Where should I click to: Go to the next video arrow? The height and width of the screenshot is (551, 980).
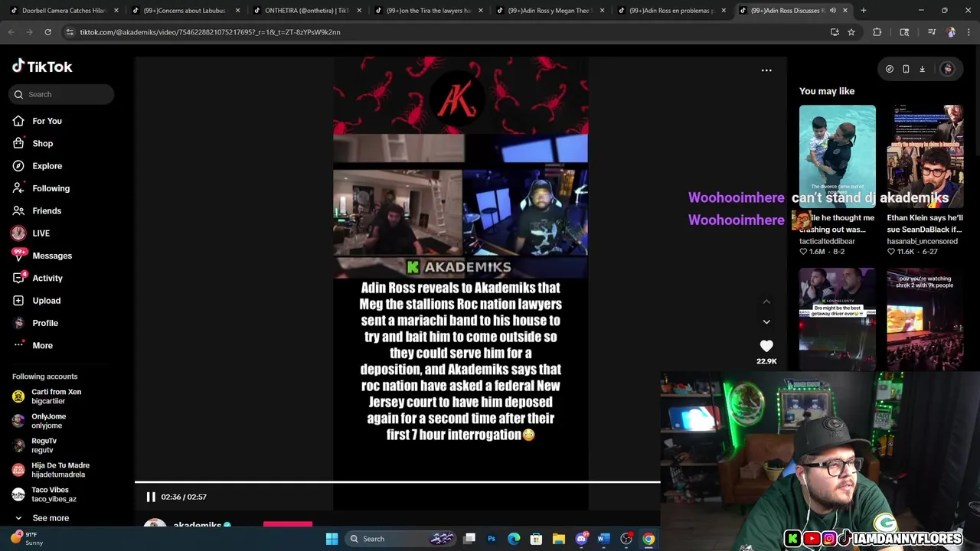pyautogui.click(x=766, y=321)
